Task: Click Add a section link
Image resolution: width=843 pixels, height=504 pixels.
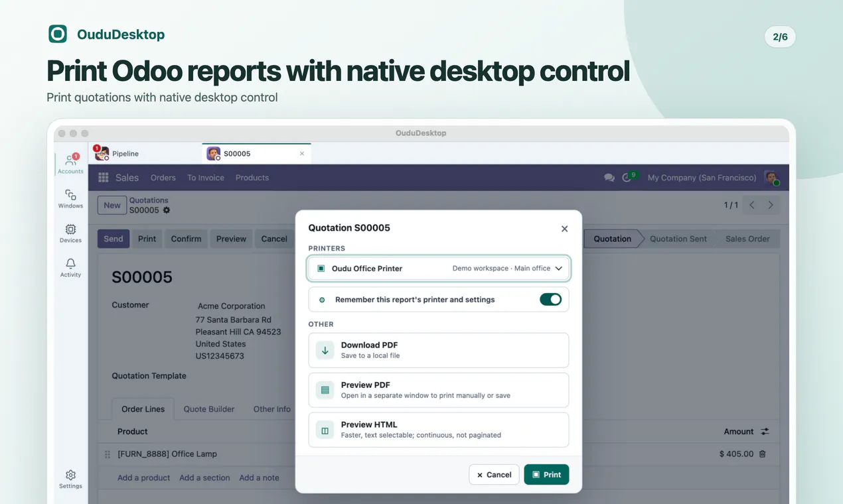Action: point(204,477)
